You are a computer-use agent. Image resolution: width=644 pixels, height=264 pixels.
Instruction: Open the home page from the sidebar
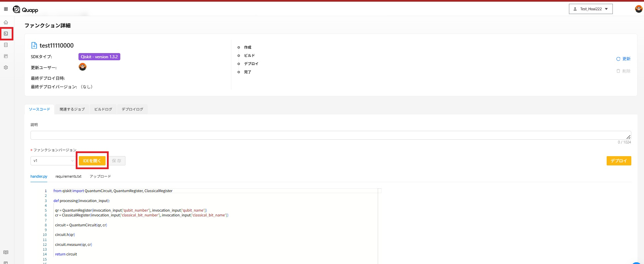[6, 22]
